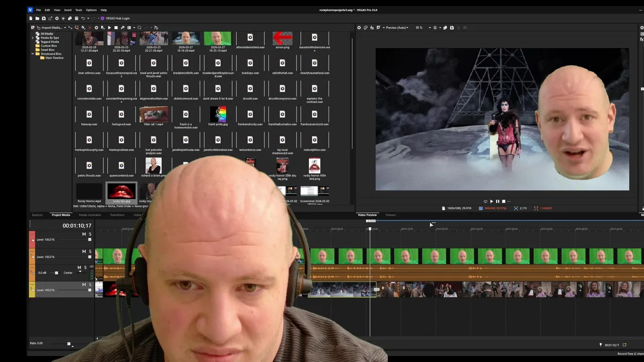Save preview snapshot to file

[x=452, y=28]
